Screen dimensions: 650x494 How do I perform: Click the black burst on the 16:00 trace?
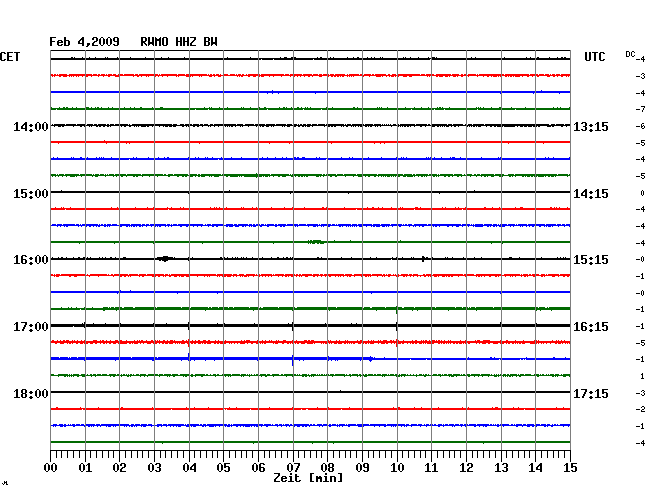[x=165, y=259]
